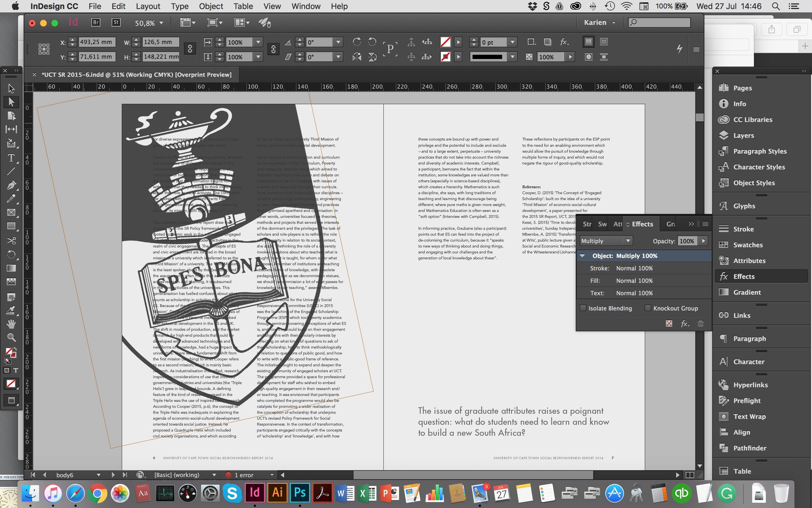Toggle formatting affects container button

click(7, 370)
